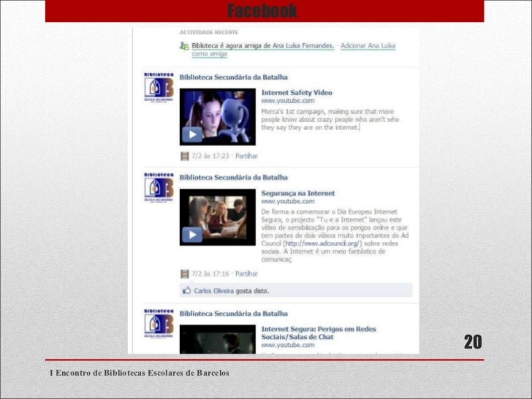Open the Biblioteca é agora amiga link
This screenshot has width=532, height=399.
pos(263,46)
